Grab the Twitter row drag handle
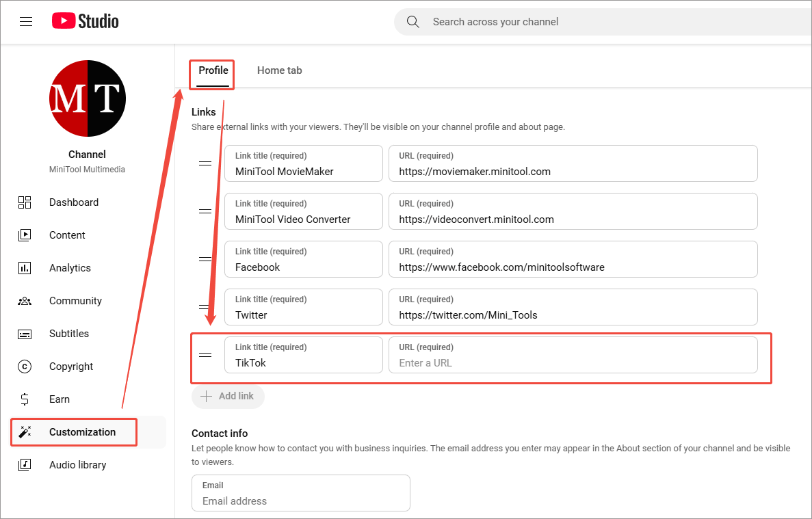 tap(205, 307)
